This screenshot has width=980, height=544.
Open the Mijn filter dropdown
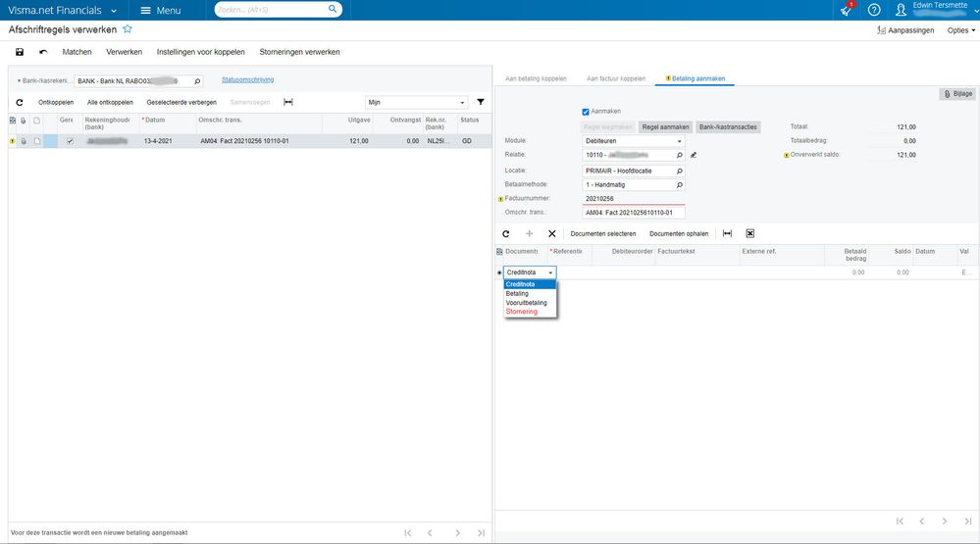tap(463, 102)
